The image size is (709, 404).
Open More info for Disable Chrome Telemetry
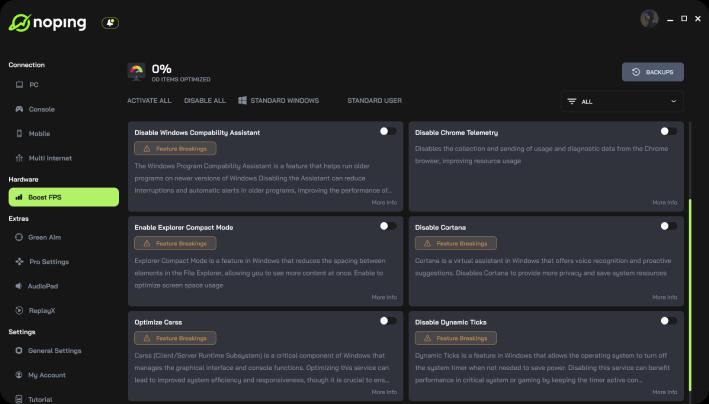coord(665,202)
